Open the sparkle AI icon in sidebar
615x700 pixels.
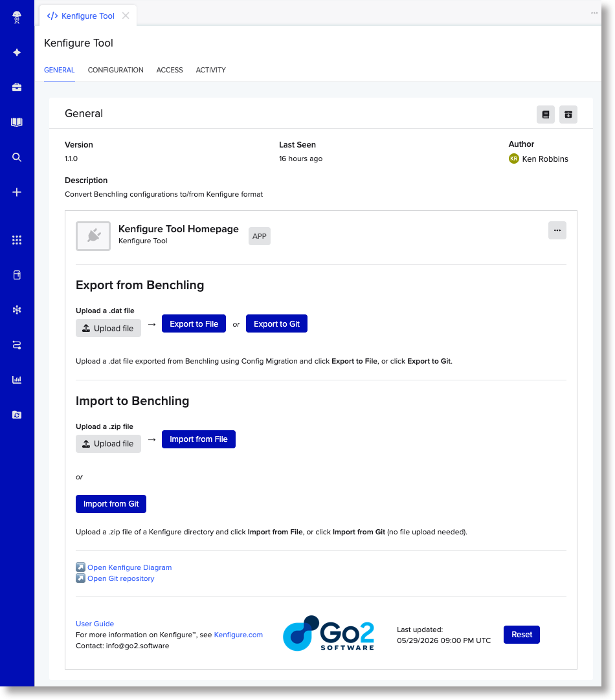point(17,52)
